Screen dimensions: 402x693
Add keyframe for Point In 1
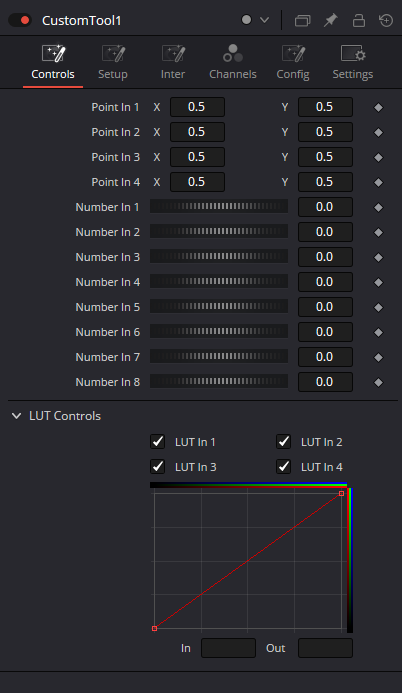pyautogui.click(x=379, y=107)
